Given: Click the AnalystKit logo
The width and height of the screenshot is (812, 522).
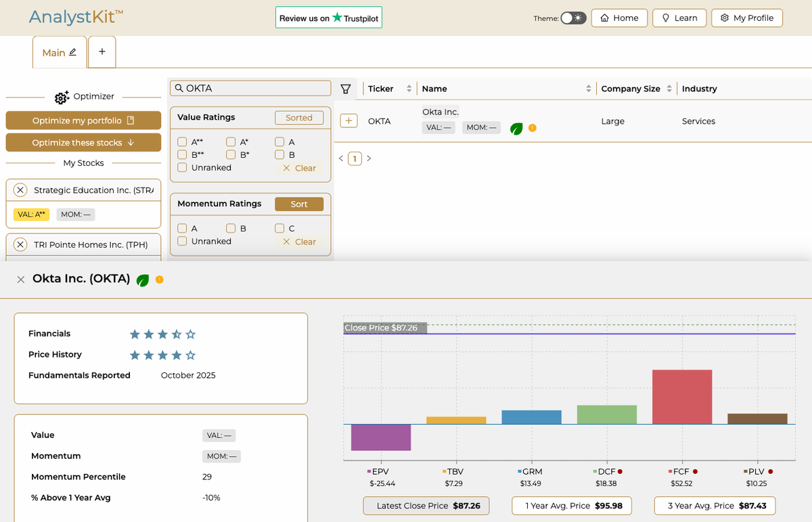Looking at the screenshot, I should [76, 17].
